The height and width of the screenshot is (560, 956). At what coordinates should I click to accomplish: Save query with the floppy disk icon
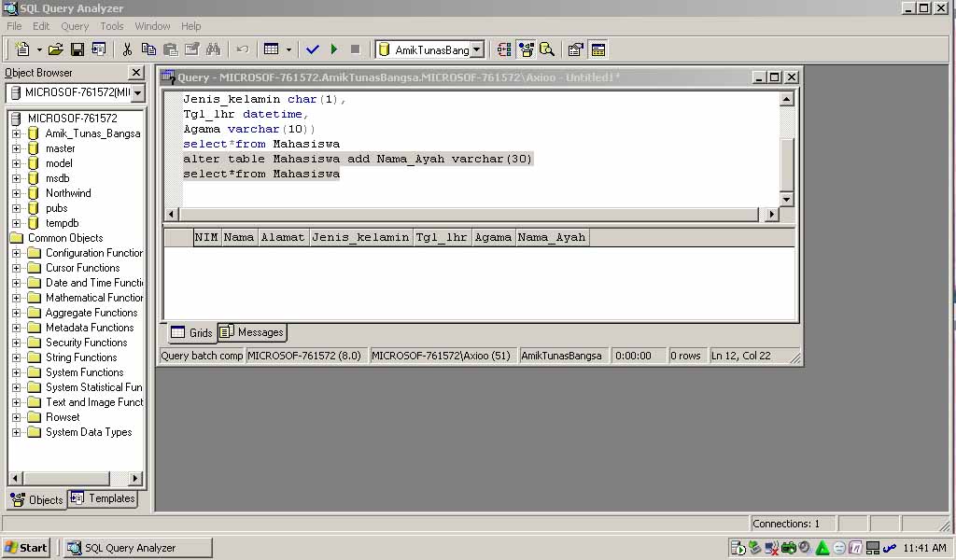coord(77,49)
